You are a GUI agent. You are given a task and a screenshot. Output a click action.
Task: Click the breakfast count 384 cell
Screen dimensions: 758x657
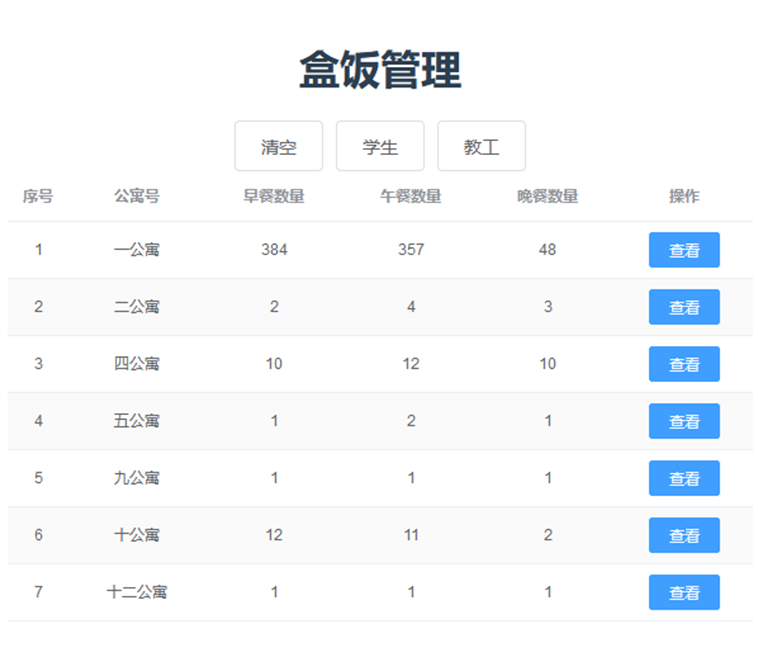(x=274, y=250)
